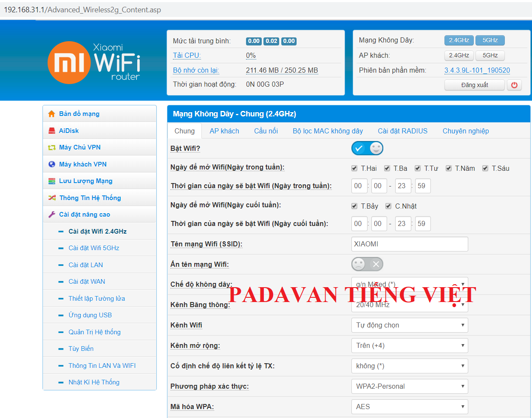
Task: Open Thông Tin LAN Và WIFI page
Action: click(x=102, y=366)
